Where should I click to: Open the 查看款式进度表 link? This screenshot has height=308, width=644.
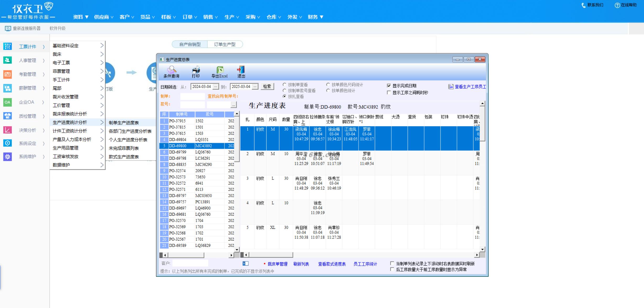click(332, 264)
